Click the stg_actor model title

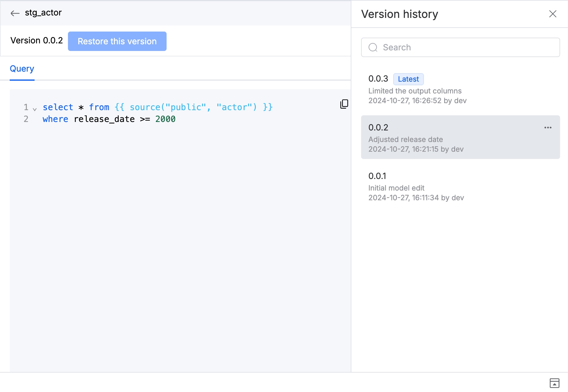tap(43, 13)
